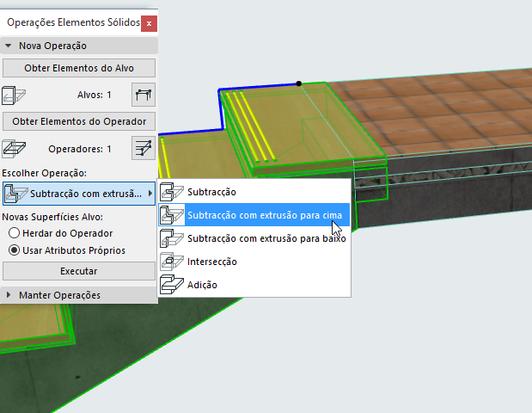Close the Operações Elementos Sólidos palette
Screen dimensions: 532x413
pos(149,24)
